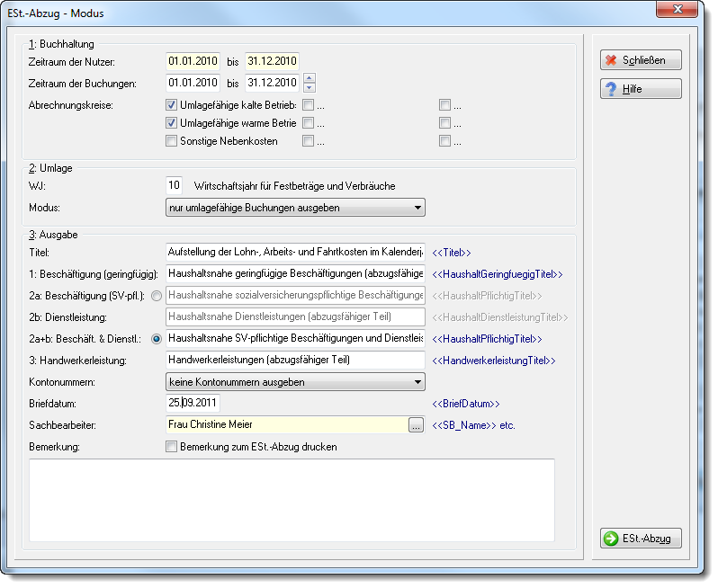Select the 2a Beschäftigung (SV-pfl.) radio button
The width and height of the screenshot is (718, 588).
157,296
